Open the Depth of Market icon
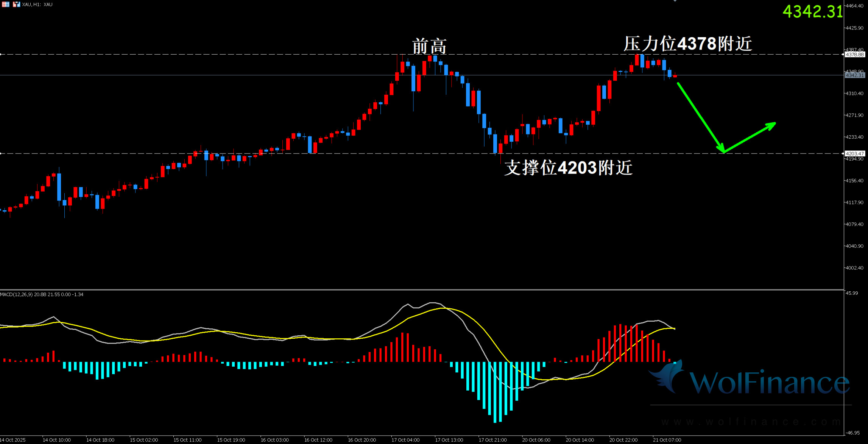 (6, 4)
